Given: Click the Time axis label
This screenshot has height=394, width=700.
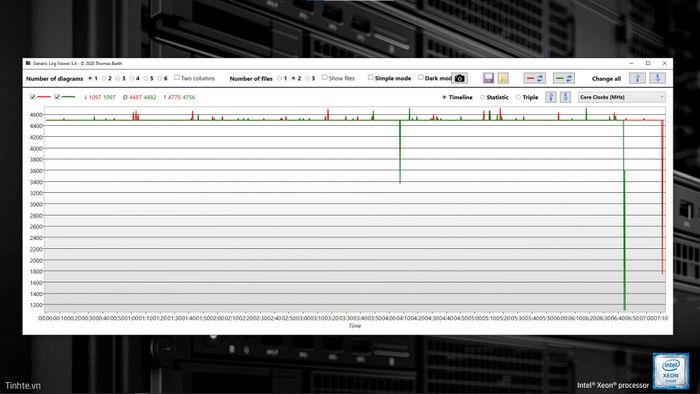Looking at the screenshot, I should tap(354, 326).
